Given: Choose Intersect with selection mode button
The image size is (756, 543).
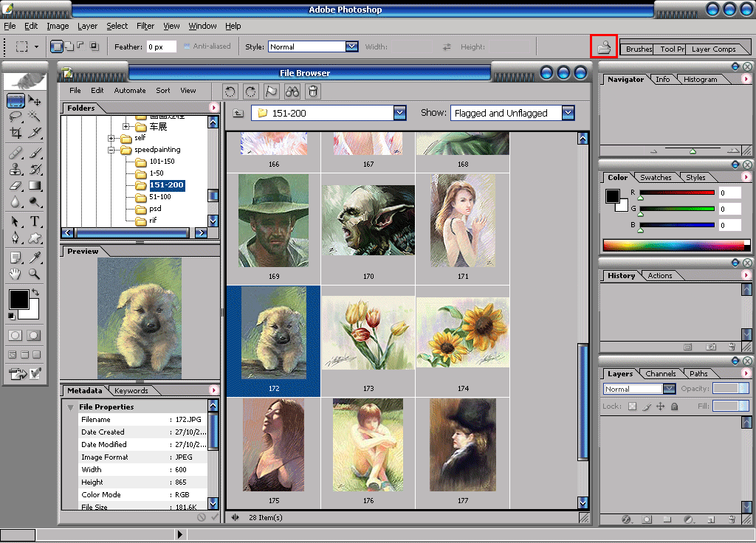Looking at the screenshot, I should 94,46.
